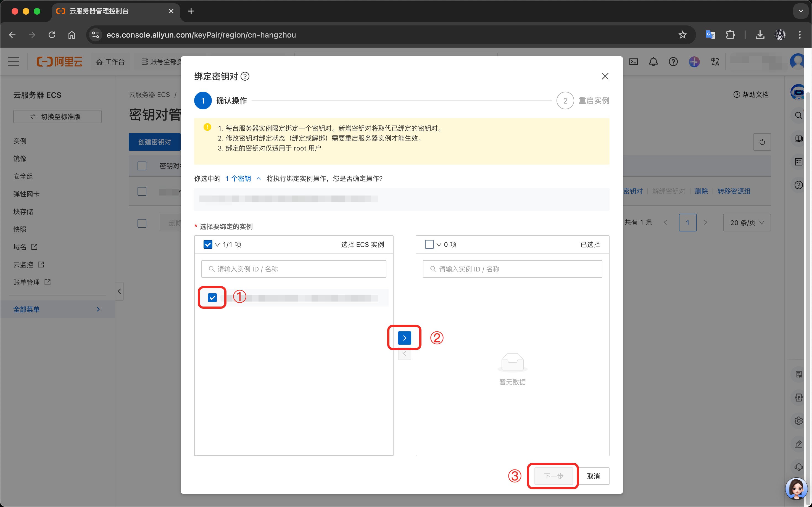Click the refresh list icon button
Viewport: 812px width, 507px height.
click(x=762, y=142)
